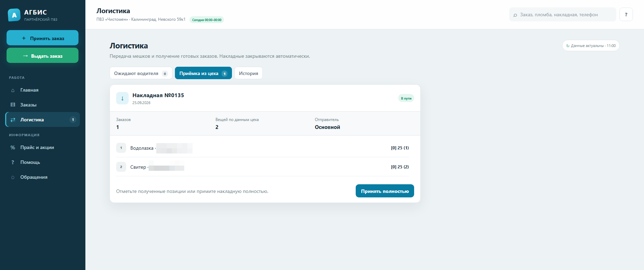Focus the order search field

pos(562,15)
